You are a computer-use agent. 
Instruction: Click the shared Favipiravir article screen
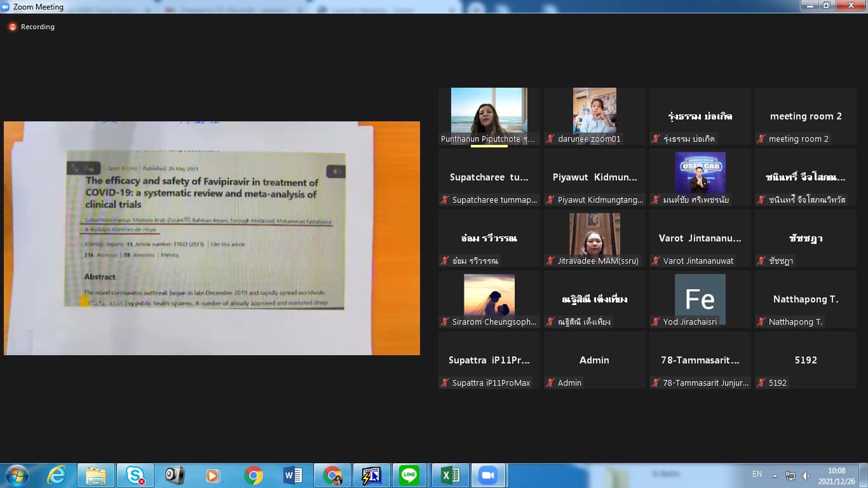click(x=212, y=238)
